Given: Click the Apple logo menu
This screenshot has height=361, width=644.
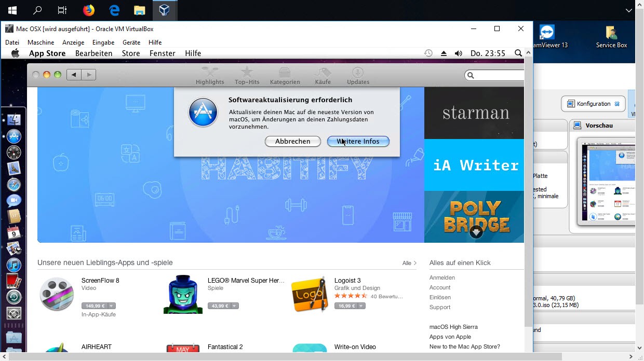Looking at the screenshot, I should pos(15,53).
